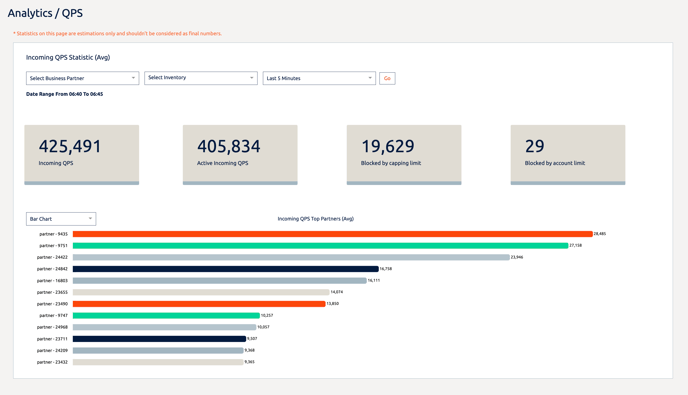Screen dimensions: 688x395
Task: Click the 'Date Range From 06:40 To 06:45' text
Action: pos(64,94)
